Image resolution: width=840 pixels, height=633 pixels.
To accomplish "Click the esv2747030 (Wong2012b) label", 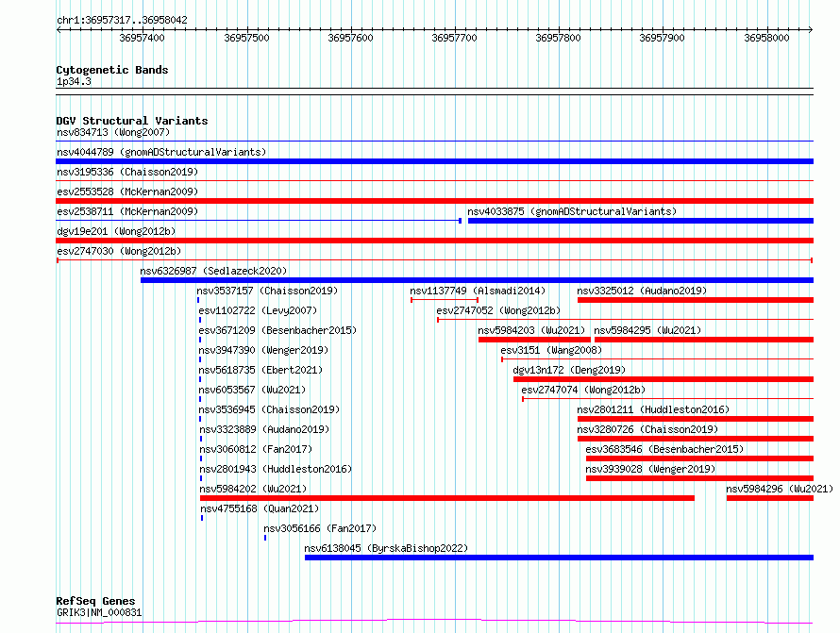I will point(119,251).
